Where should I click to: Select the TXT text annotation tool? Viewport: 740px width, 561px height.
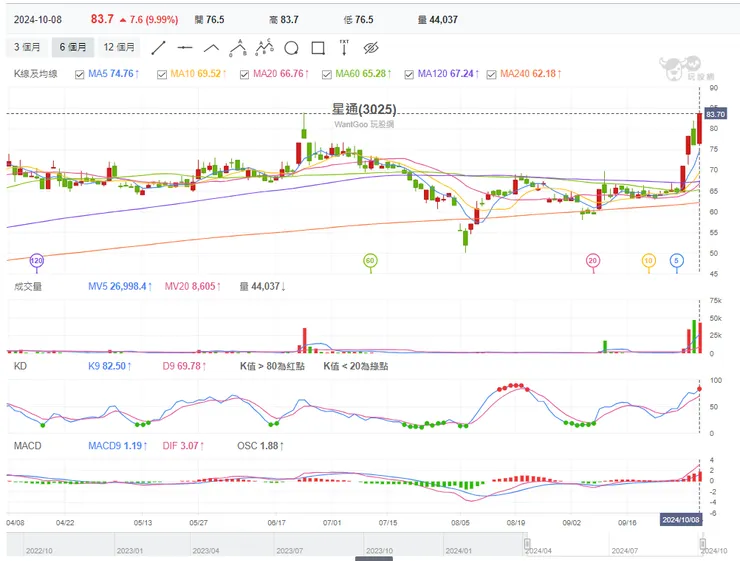pyautogui.click(x=344, y=47)
